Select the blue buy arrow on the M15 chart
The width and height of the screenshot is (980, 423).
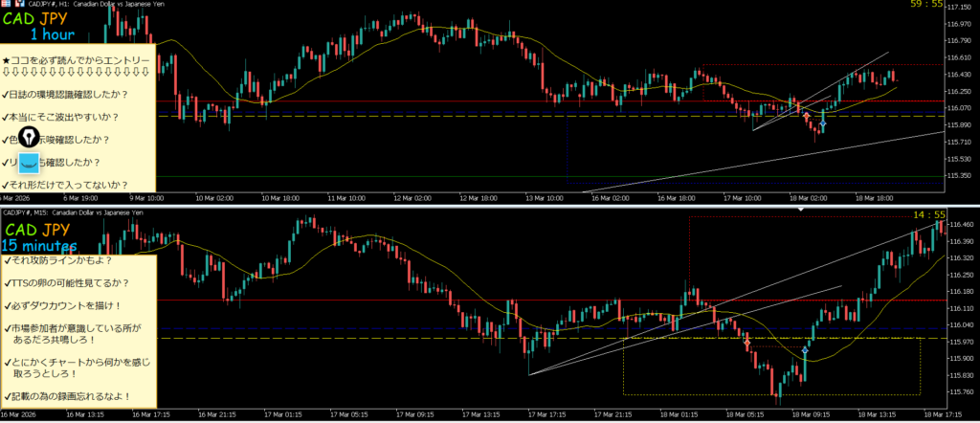[x=805, y=351]
